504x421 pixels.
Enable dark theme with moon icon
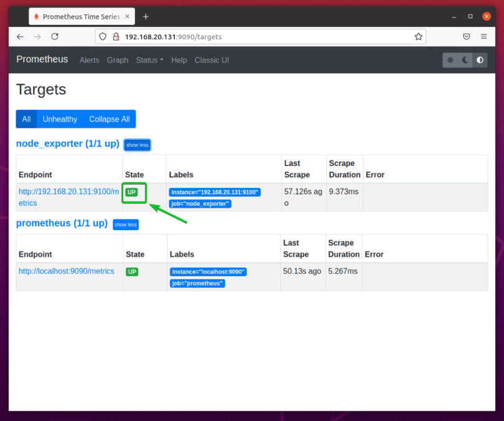465,60
